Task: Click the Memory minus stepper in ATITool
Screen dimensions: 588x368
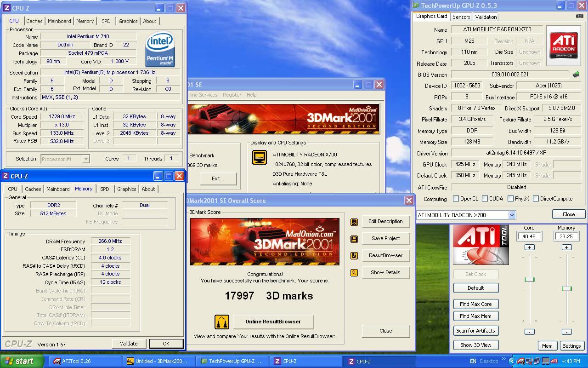Action: tap(566, 332)
